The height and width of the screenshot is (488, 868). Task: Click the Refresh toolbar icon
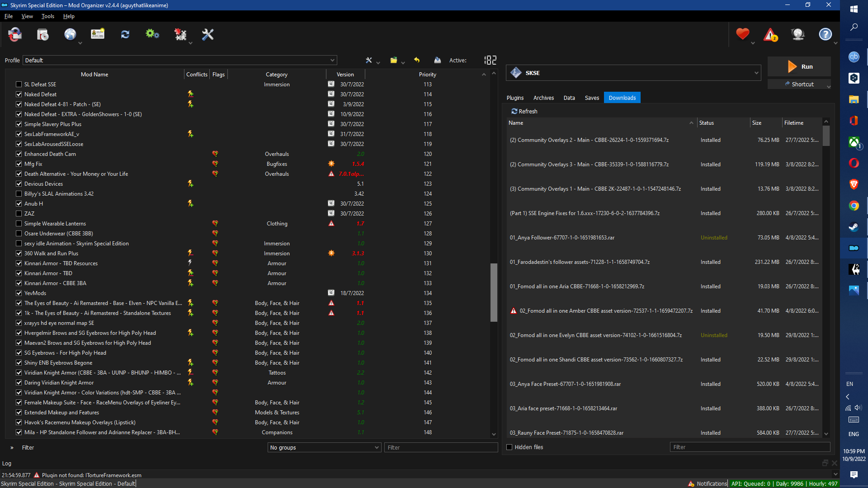(125, 34)
